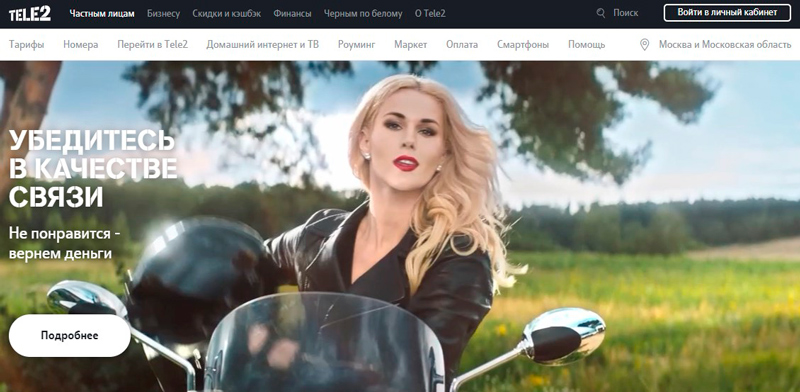This screenshot has width=800, height=392.
Task: Click the Поиск search field
Action: [626, 13]
